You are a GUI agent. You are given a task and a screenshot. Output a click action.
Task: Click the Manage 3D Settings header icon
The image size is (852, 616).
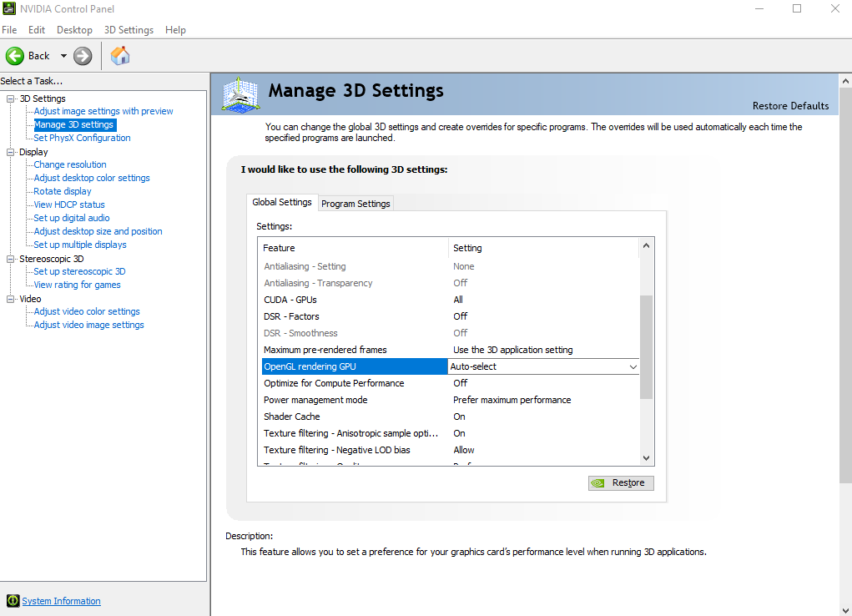point(240,94)
